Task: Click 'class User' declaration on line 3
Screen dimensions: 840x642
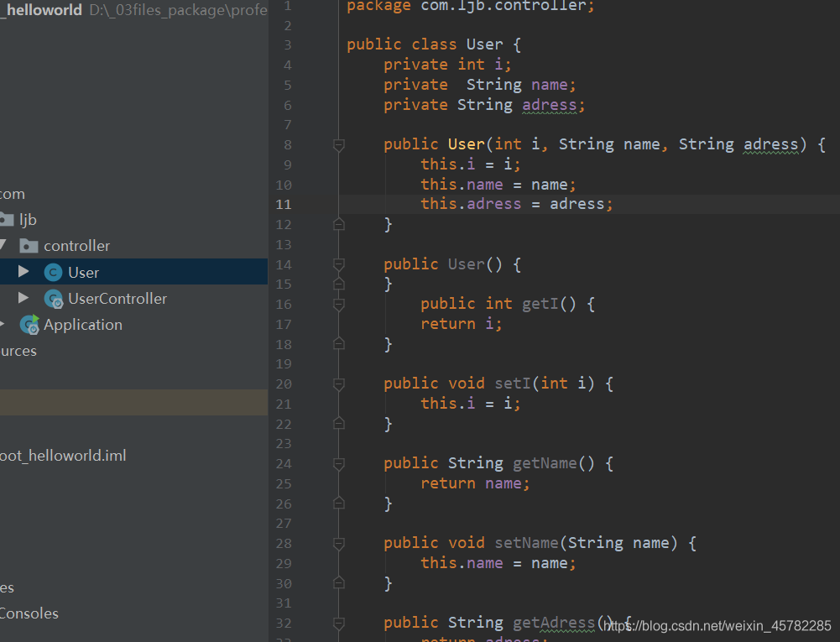Action: [457, 44]
